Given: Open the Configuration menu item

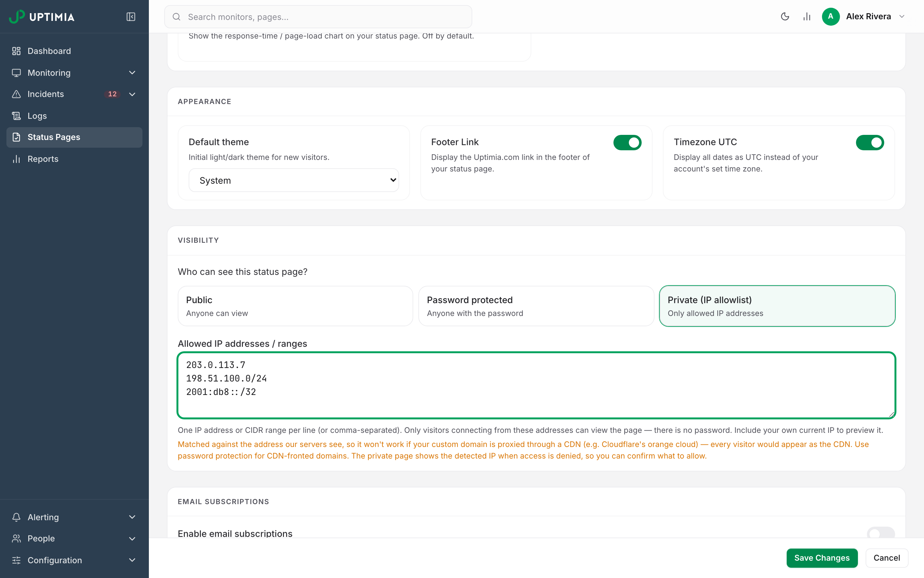Looking at the screenshot, I should 74,560.
